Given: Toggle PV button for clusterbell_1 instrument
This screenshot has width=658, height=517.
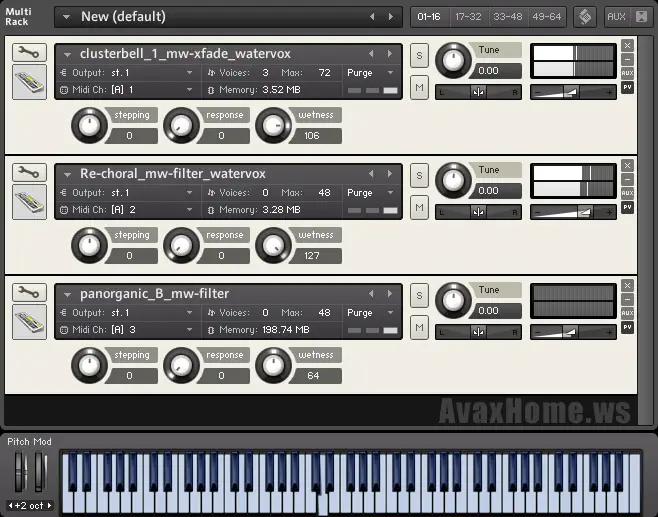Looking at the screenshot, I should [627, 87].
